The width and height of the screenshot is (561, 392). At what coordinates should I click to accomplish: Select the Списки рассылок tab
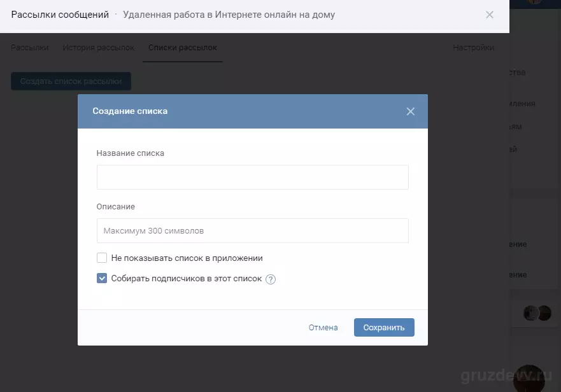183,48
